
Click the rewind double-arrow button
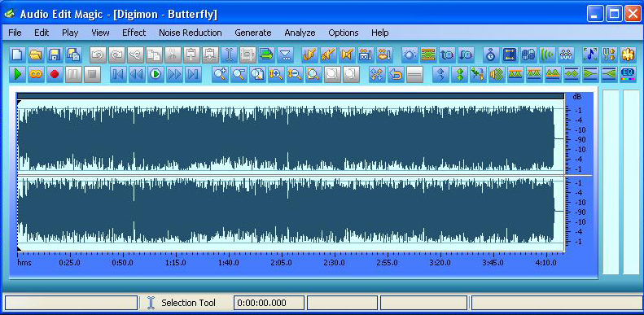point(137,74)
